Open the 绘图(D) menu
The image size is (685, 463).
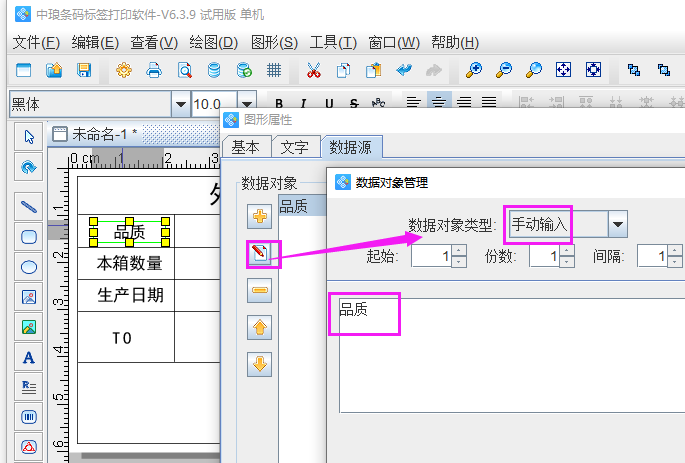[x=214, y=43]
